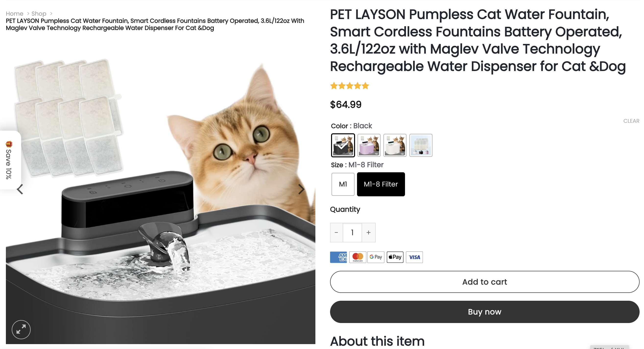Choose the purple fountain color swatch
Screen dimensions: 644x349
coord(369,145)
